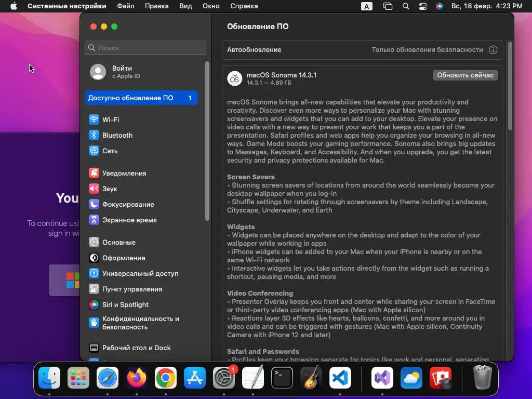The height and width of the screenshot is (399, 532).
Task: Open Visual Studio purple icon in Dock
Action: point(382,378)
